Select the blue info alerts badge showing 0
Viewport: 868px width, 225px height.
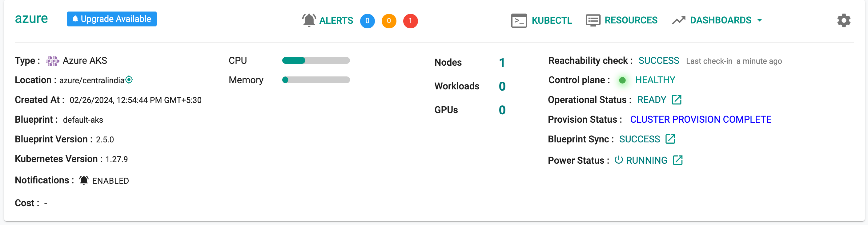[x=367, y=21]
